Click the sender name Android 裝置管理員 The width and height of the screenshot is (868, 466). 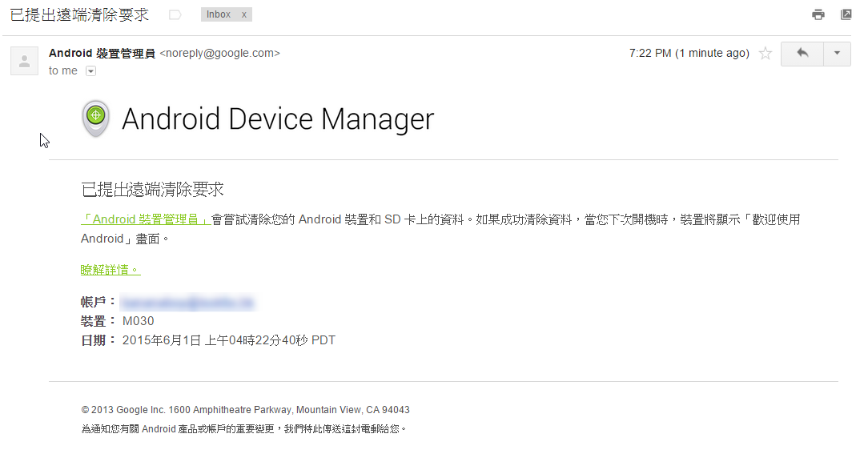coord(102,53)
